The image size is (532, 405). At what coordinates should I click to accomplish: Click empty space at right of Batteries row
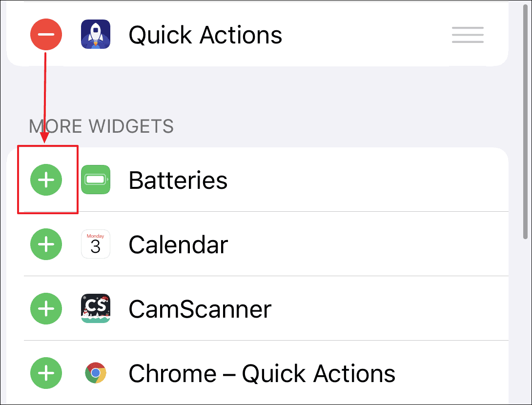390,180
